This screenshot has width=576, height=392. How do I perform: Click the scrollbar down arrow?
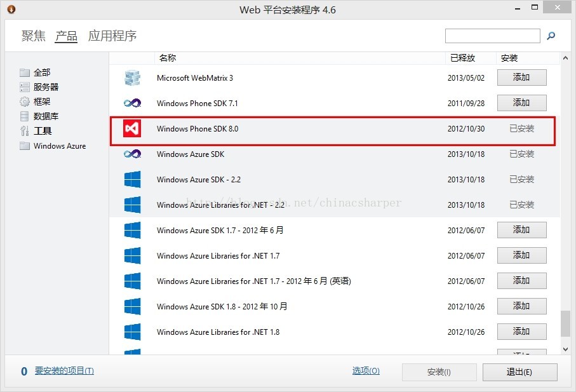pos(565,349)
